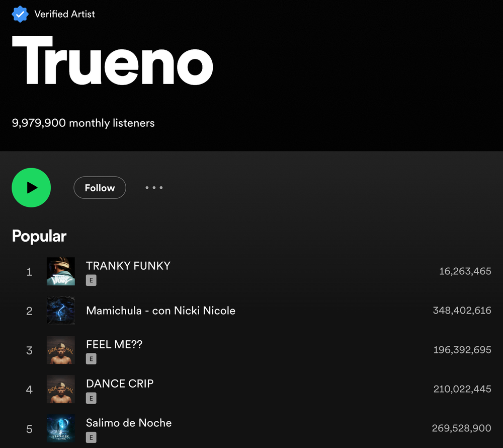
Task: Select the Salimo de Noche song title
Action: click(129, 423)
